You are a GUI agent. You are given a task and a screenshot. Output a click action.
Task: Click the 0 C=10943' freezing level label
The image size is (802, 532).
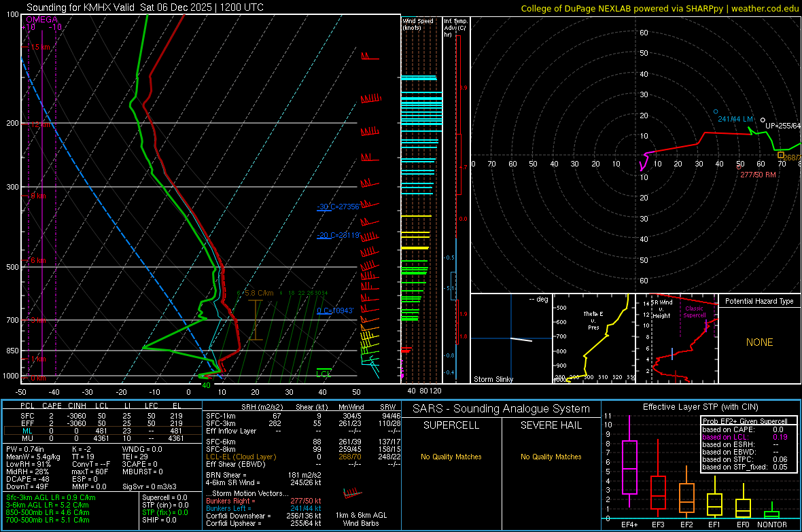(x=335, y=311)
